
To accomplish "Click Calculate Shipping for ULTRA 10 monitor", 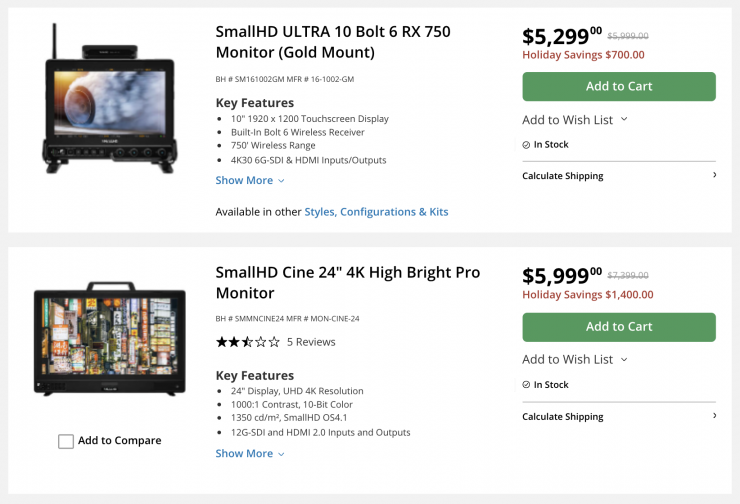I will coord(563,176).
